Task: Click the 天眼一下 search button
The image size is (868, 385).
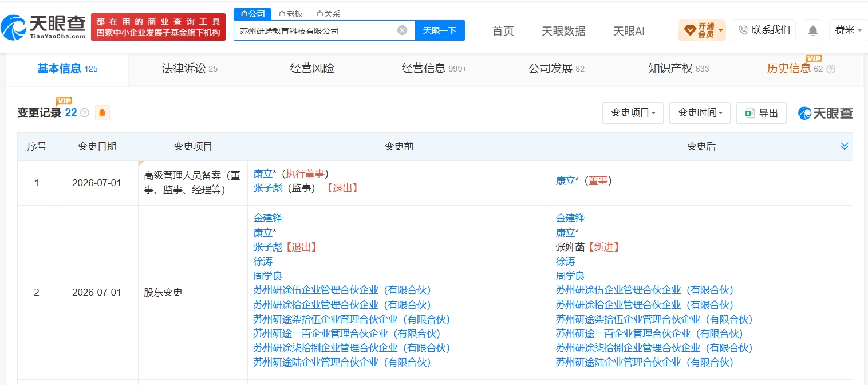Action: pos(440,30)
